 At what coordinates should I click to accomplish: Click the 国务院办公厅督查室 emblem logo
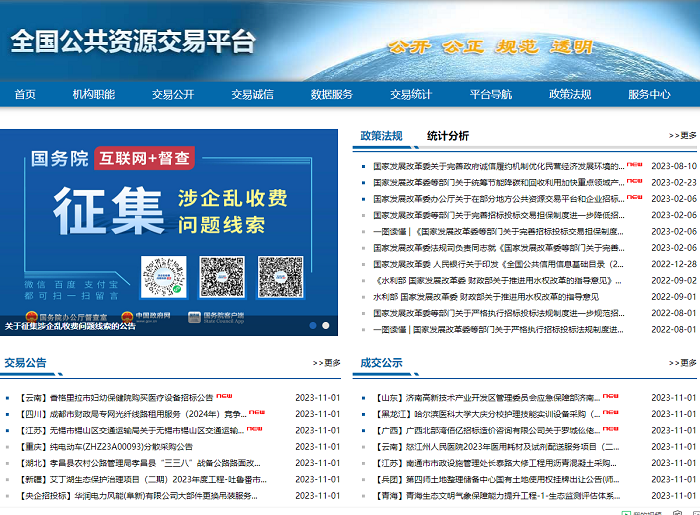(66, 317)
